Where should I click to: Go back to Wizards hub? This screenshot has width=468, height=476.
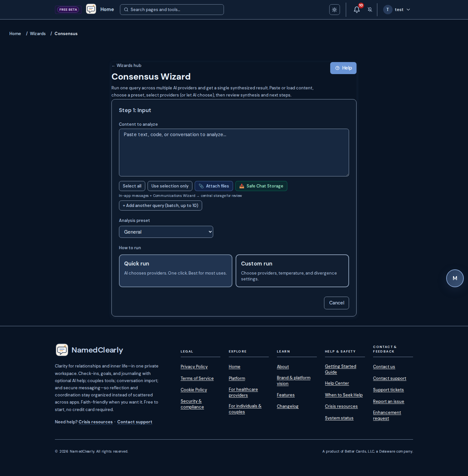[127, 65]
